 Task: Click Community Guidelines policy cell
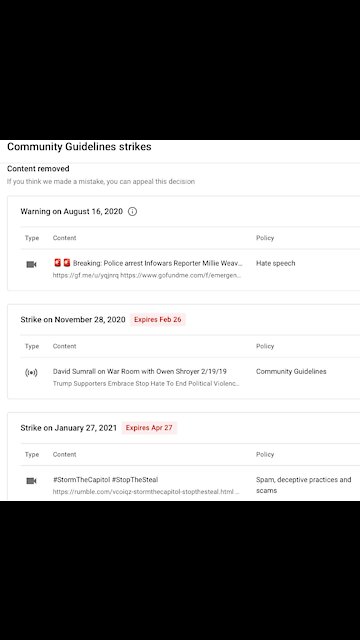pos(291,371)
